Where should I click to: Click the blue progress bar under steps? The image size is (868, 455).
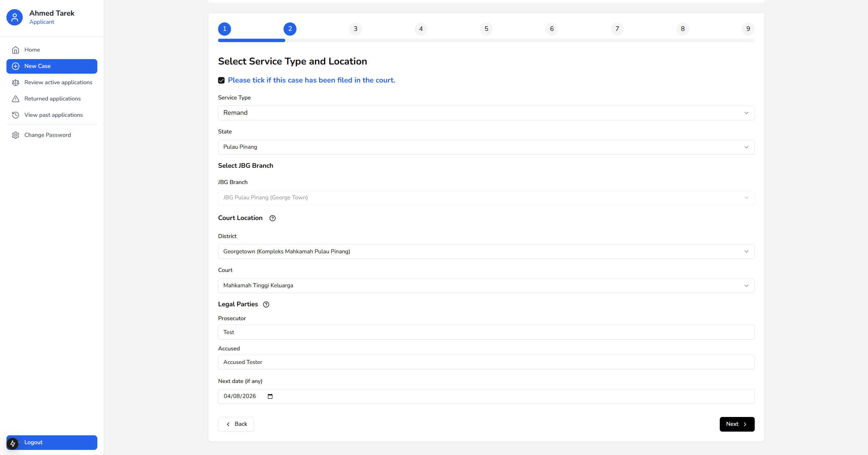tap(251, 40)
